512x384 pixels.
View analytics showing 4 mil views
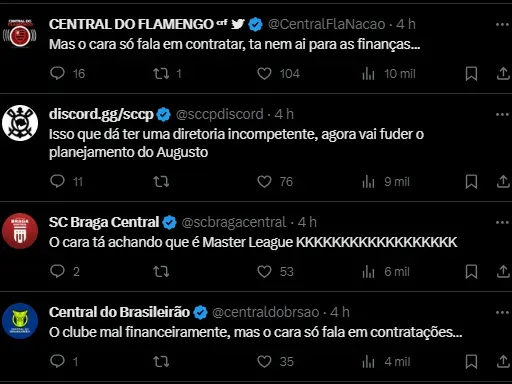[386, 362]
